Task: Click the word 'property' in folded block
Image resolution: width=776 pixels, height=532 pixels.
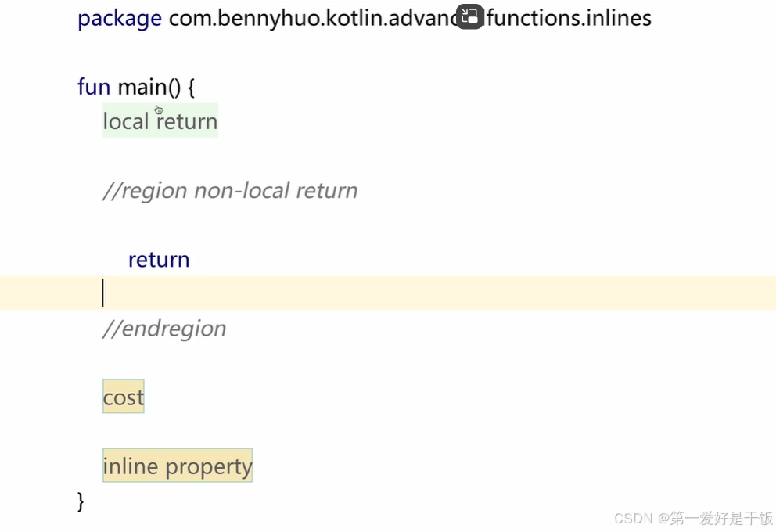Action: (x=208, y=467)
